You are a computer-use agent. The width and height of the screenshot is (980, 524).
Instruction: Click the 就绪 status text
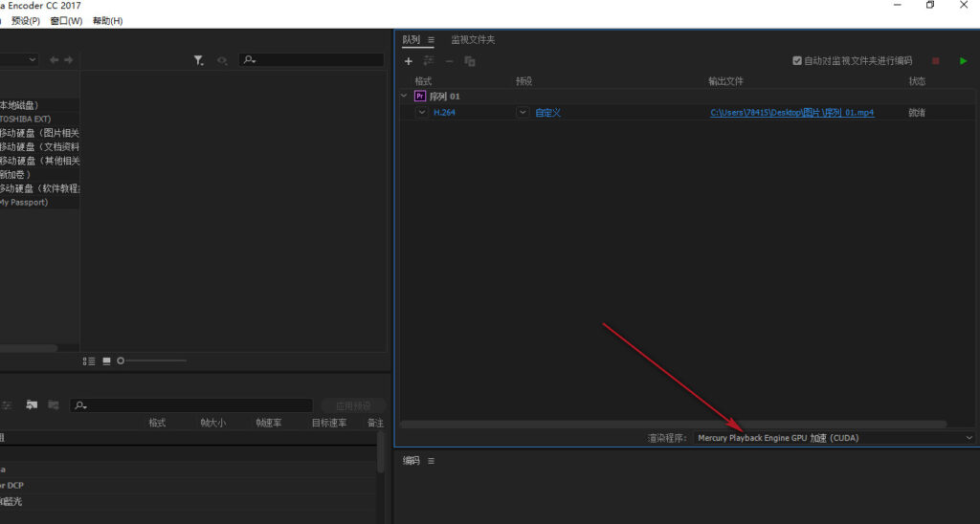tap(917, 113)
